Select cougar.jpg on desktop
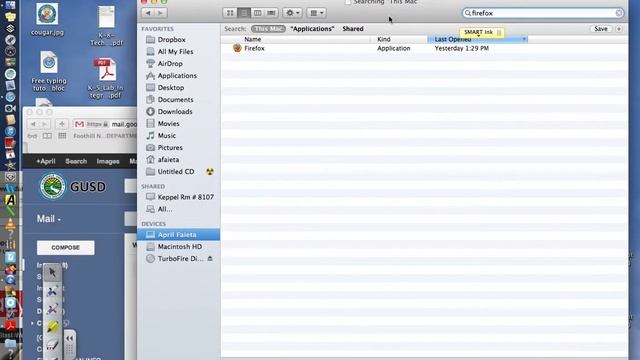Screen dimensions: 640x360 tap(47, 19)
